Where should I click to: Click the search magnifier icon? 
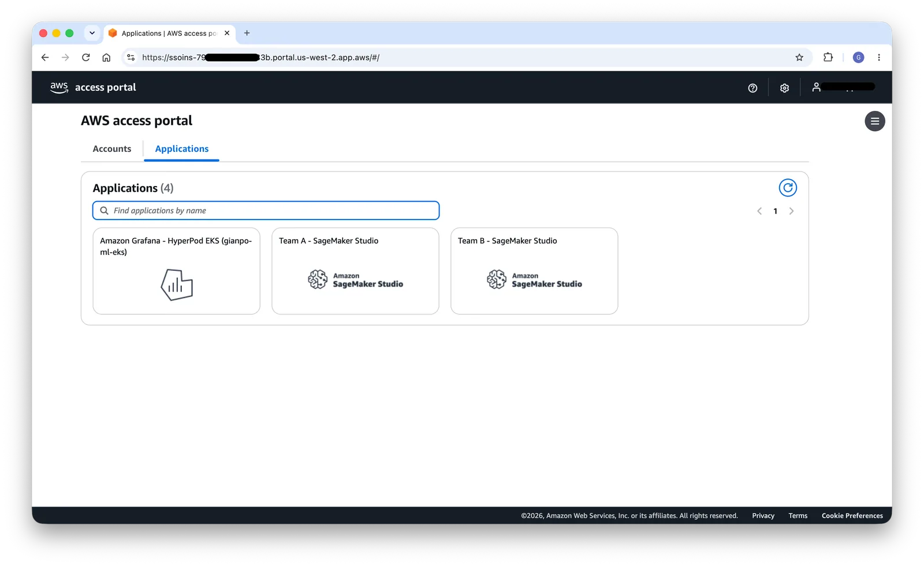coord(105,211)
